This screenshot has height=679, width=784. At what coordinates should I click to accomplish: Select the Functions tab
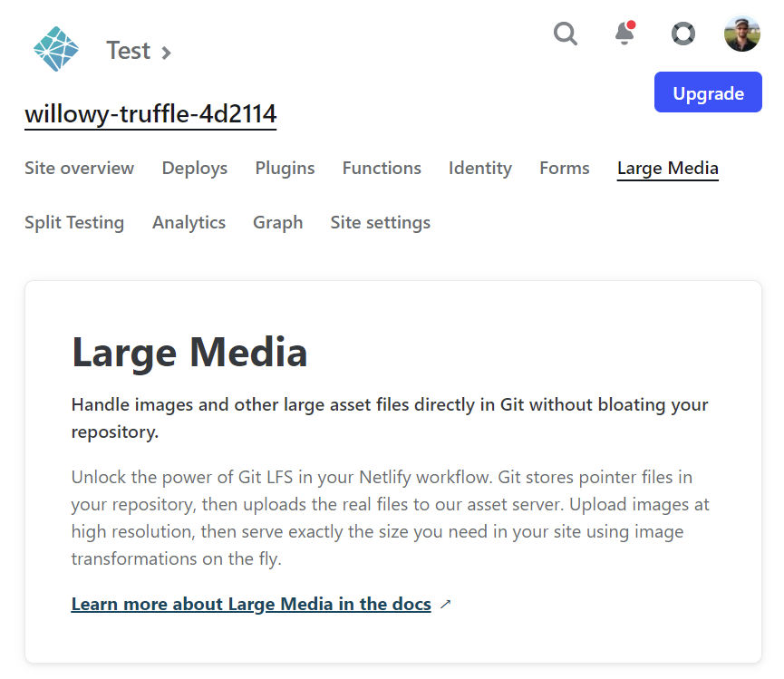click(x=382, y=168)
